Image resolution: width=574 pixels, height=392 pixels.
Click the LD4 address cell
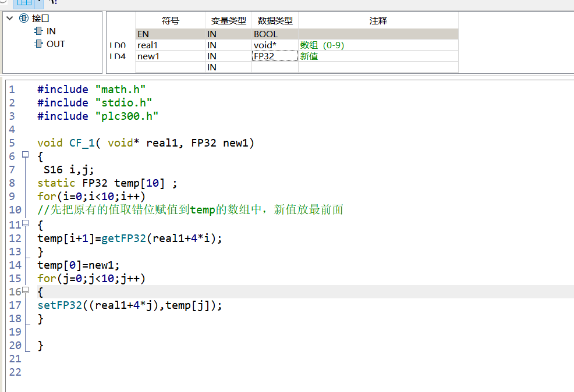point(118,56)
